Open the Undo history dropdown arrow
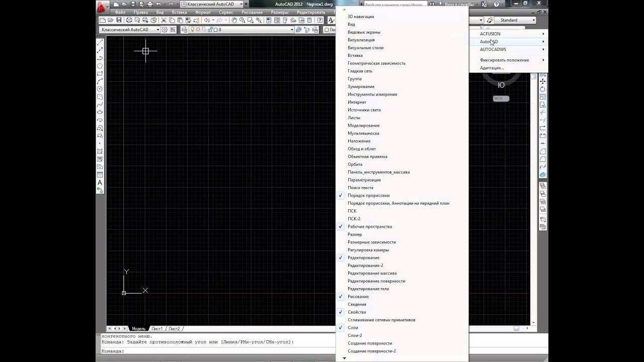The image size is (644, 362). pyautogui.click(x=213, y=20)
